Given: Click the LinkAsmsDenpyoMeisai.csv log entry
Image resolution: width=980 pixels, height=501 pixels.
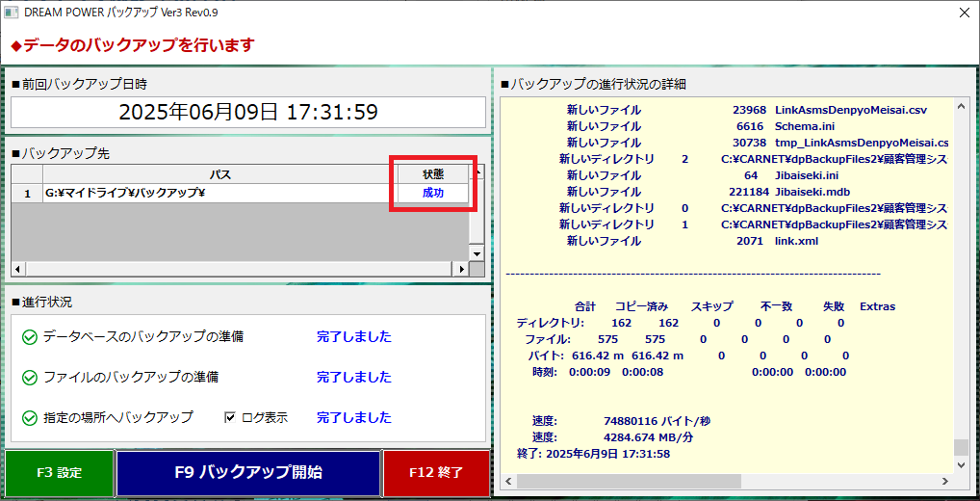Looking at the screenshot, I should click(851, 110).
